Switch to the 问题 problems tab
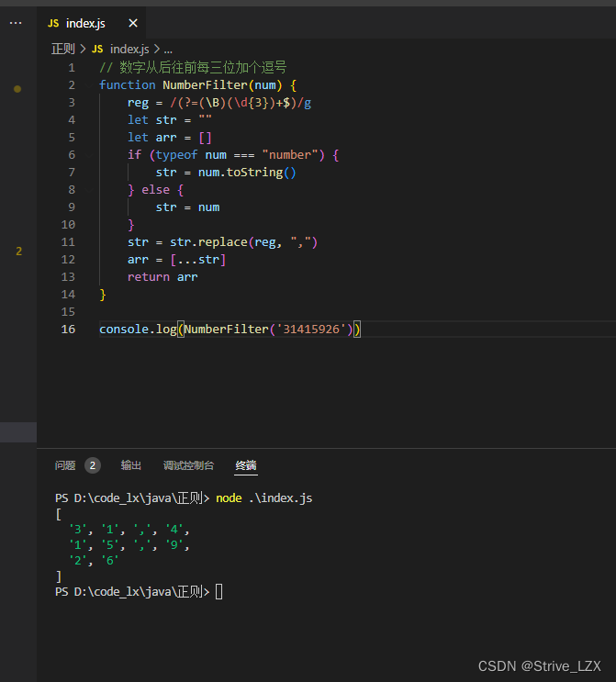This screenshot has width=616, height=682. point(65,465)
